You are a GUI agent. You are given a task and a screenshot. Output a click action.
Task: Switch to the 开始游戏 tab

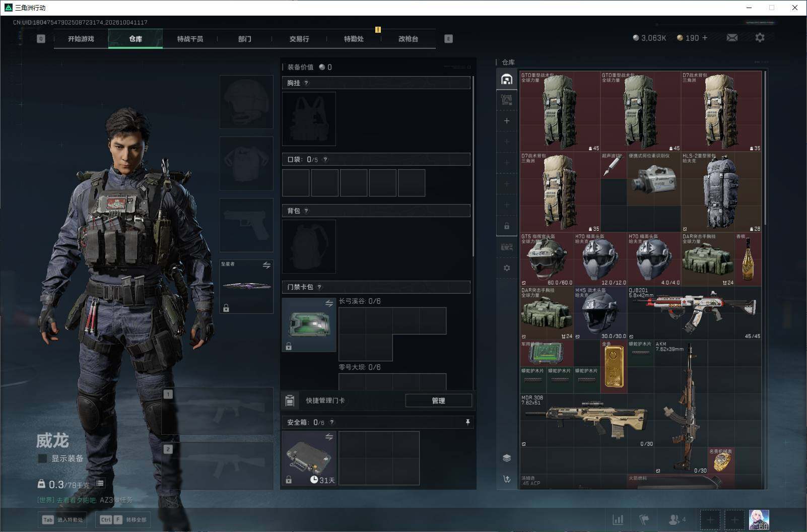[x=81, y=39]
